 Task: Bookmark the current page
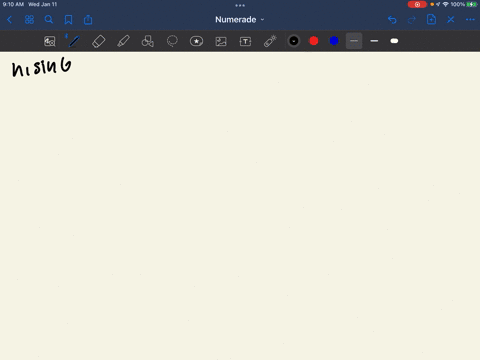pyautogui.click(x=68, y=20)
